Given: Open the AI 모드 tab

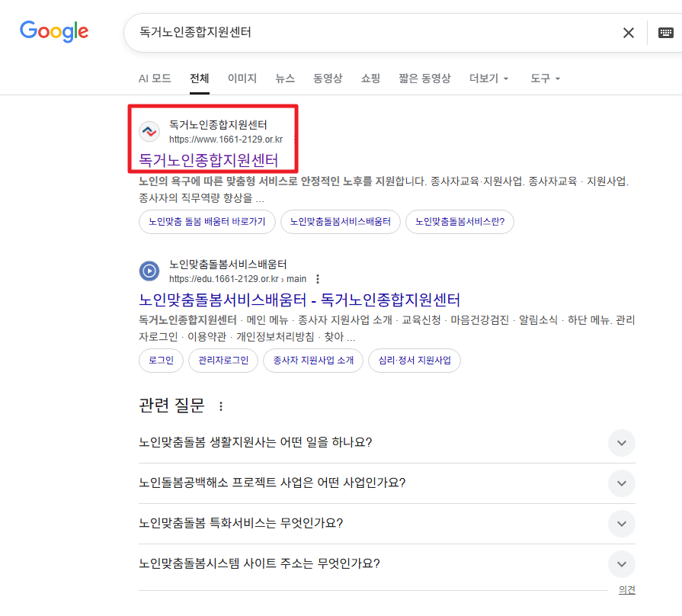Looking at the screenshot, I should [x=155, y=78].
